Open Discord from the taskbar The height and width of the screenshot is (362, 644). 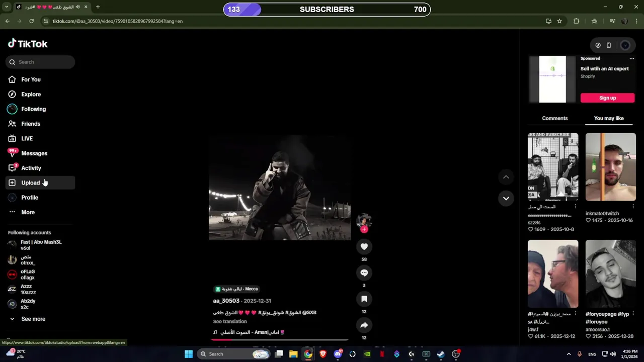(338, 354)
